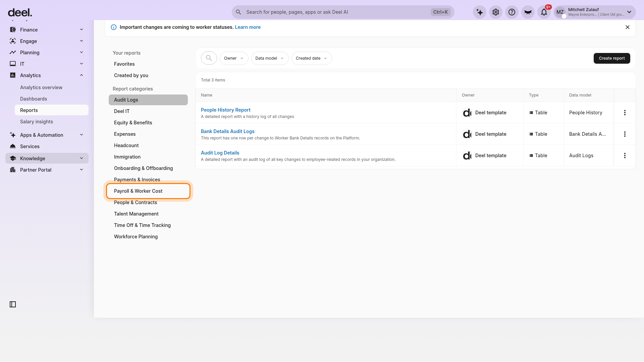Viewport: 644px width, 362px height.
Task: Select the Audit Logs category
Action: pos(148,100)
